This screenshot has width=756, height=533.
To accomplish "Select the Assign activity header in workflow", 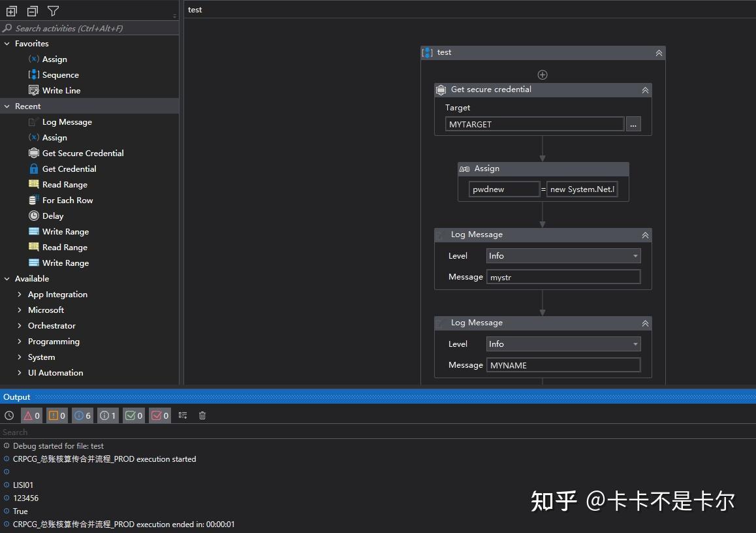I will click(x=543, y=169).
